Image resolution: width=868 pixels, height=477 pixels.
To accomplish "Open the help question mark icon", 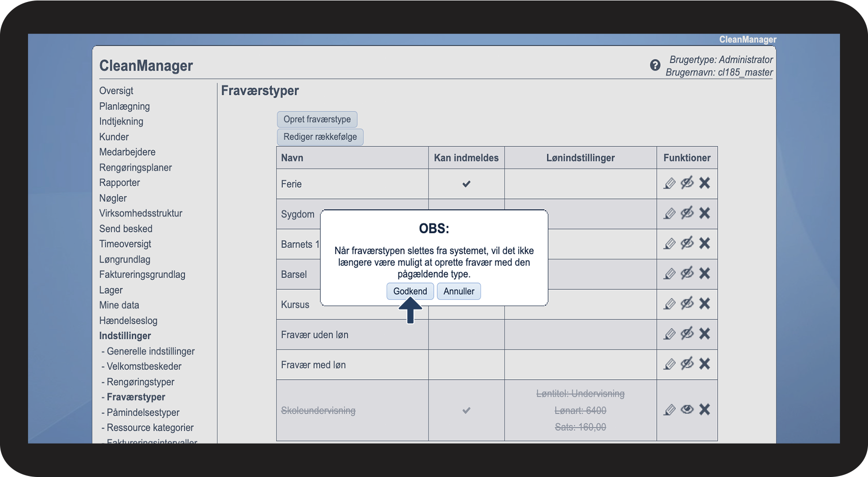I will click(655, 65).
